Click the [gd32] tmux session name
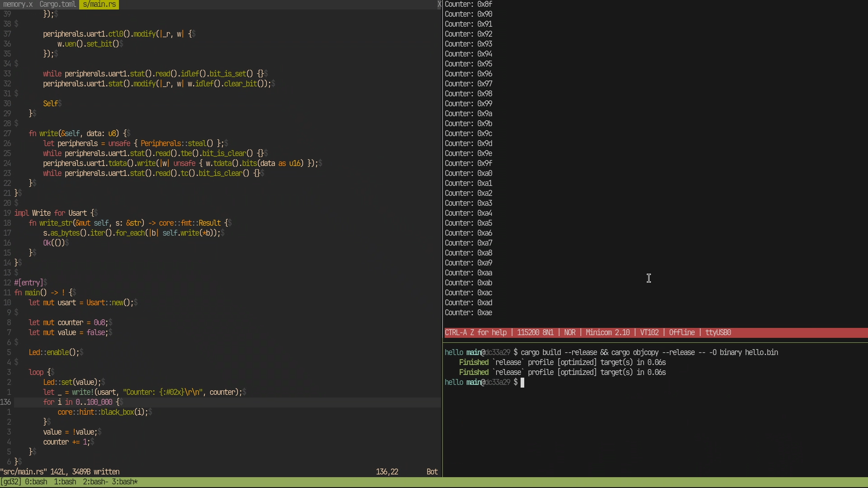Screen dimensions: 868x488 10,482
